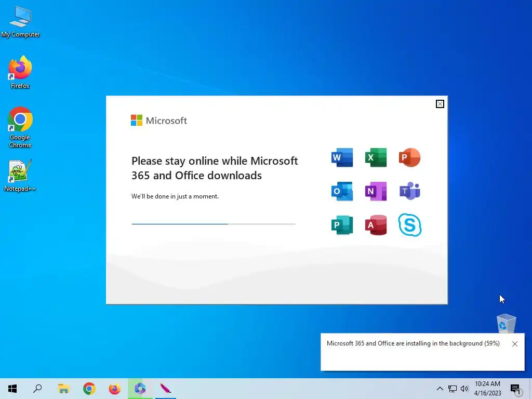Click the OneNote icon in the installer
Image resolution: width=532 pixels, height=399 pixels.
coord(376,191)
